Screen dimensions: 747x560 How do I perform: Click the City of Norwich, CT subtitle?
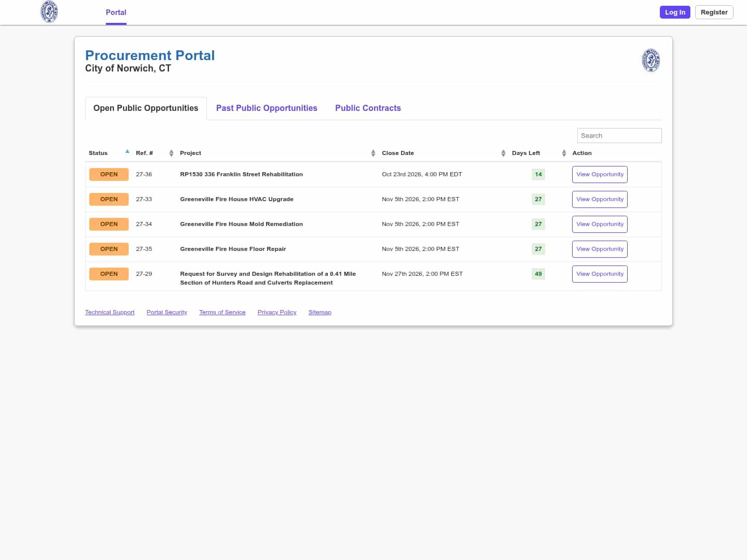point(128,68)
